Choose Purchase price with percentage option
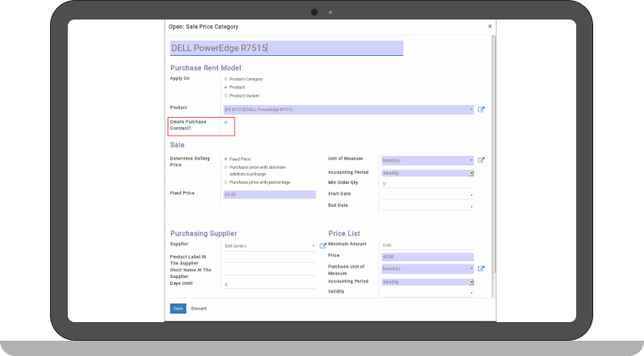 pyautogui.click(x=225, y=182)
